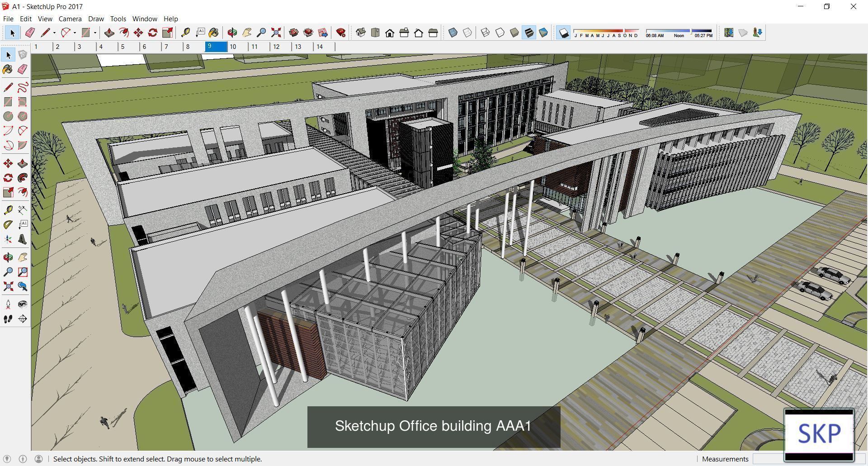
Task: Pick the Protractor tool
Action: (x=8, y=225)
